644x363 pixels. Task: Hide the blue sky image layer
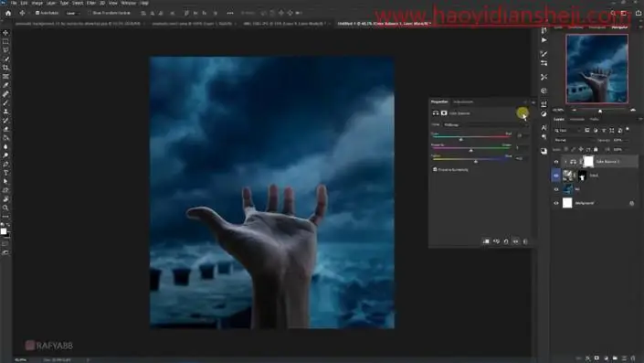556,189
